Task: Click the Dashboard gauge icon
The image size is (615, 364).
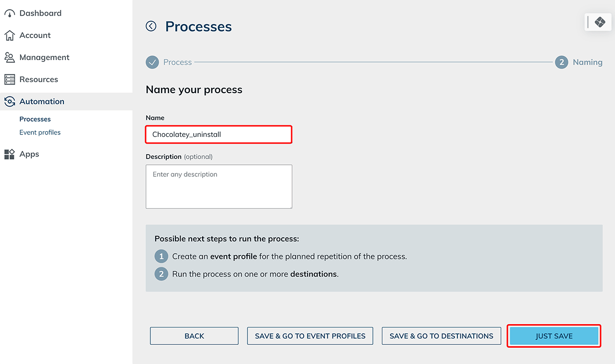Action: (x=10, y=13)
